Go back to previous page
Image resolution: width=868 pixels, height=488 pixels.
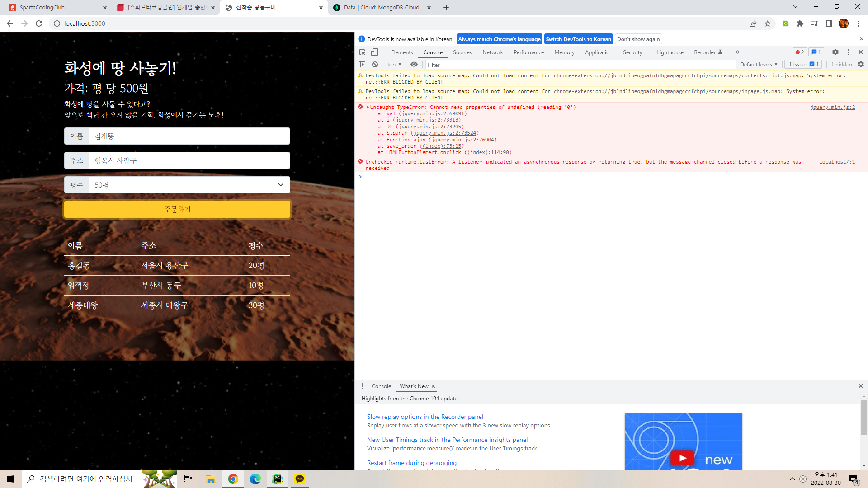click(x=10, y=23)
